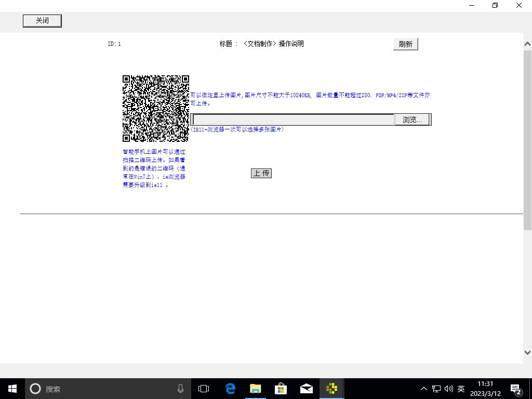
Task: Toggle the volume speaker icon
Action: click(449, 389)
